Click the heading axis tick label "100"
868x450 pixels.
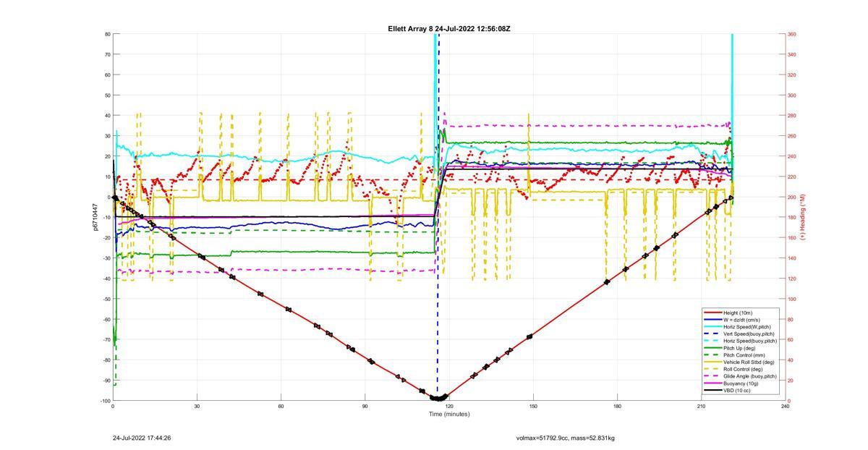coord(792,299)
